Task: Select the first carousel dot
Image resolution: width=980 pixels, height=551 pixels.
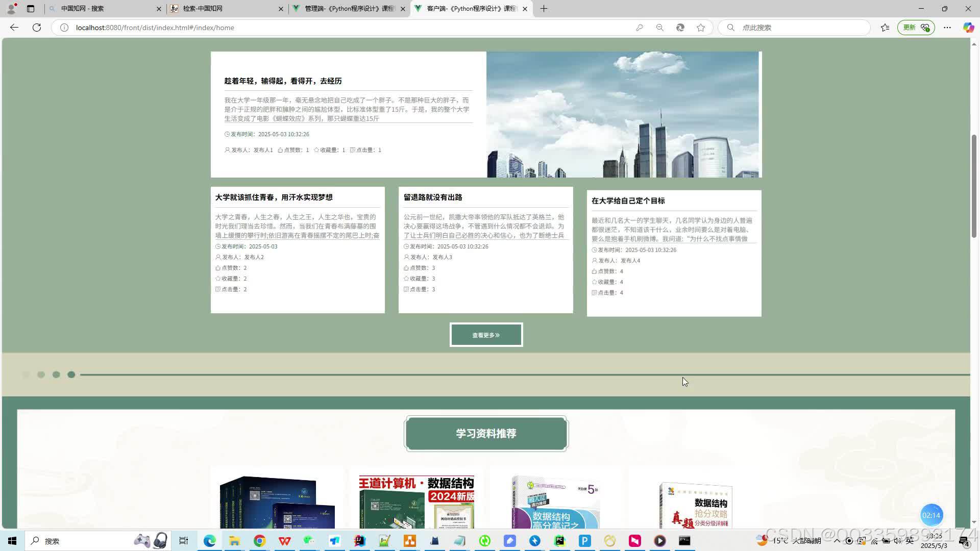Action: pos(26,374)
